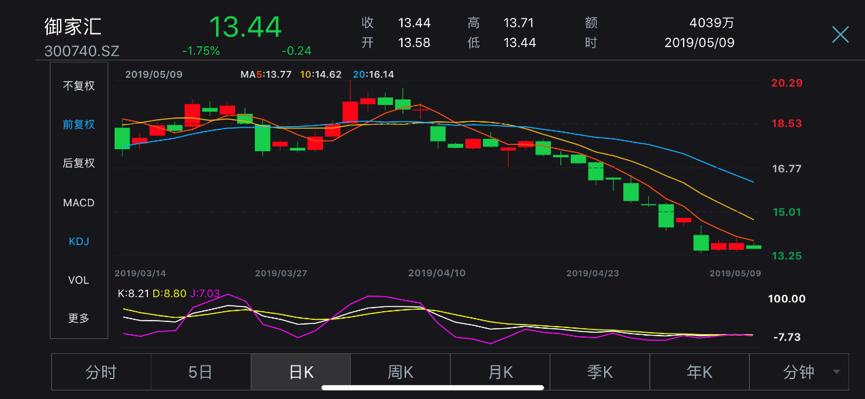
Task: Tap the 2019/03/14 date axis label
Action: click(140, 273)
